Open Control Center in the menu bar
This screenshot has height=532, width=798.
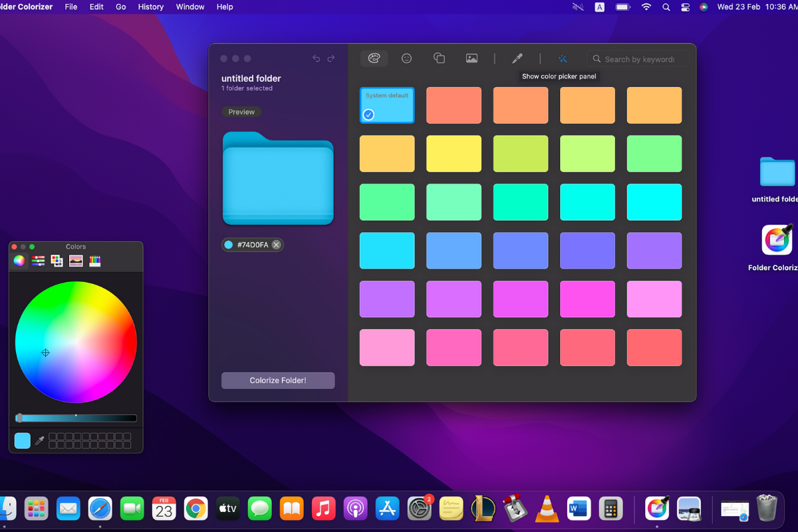tap(686, 7)
